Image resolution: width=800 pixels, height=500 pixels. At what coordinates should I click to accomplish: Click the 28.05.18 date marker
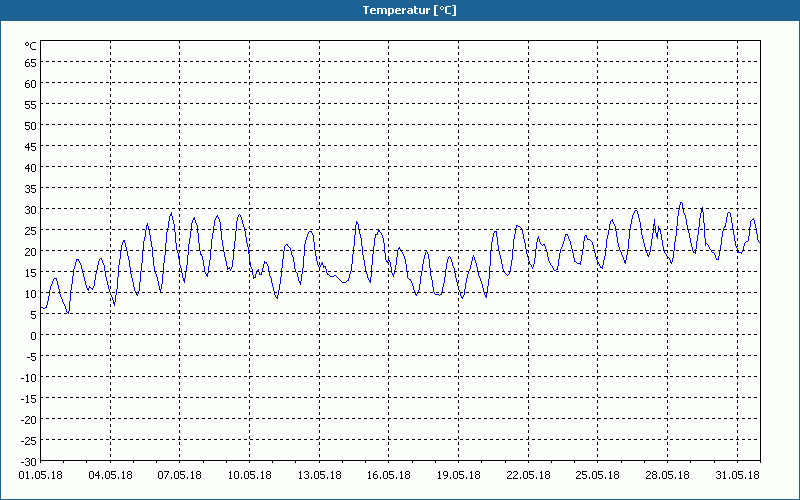tap(667, 475)
